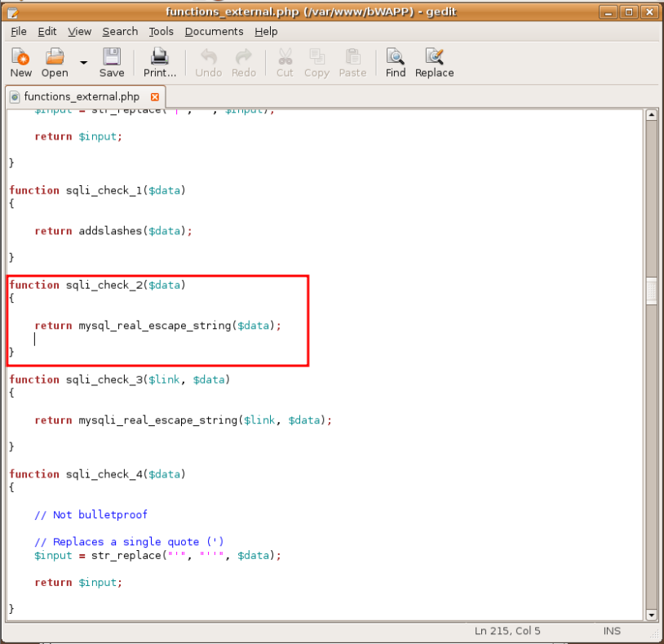
Task: Undo the last edit
Action: (208, 61)
